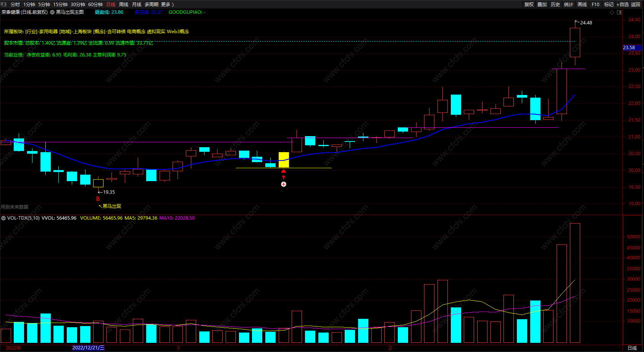Expand the 更多 periods menu
Image resolution: width=644 pixels, height=352 pixels.
tap(168, 5)
